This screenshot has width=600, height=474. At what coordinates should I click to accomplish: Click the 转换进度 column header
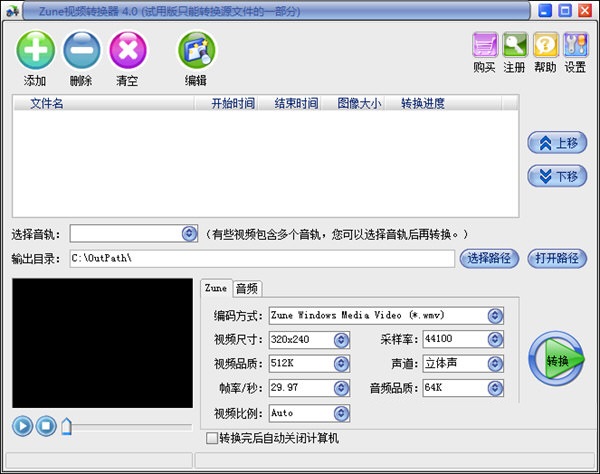[443, 103]
